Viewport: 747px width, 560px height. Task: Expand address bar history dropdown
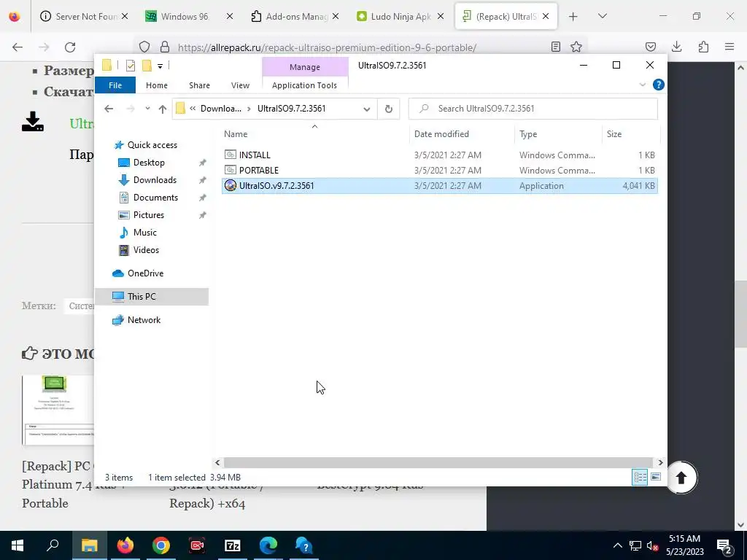click(x=367, y=109)
